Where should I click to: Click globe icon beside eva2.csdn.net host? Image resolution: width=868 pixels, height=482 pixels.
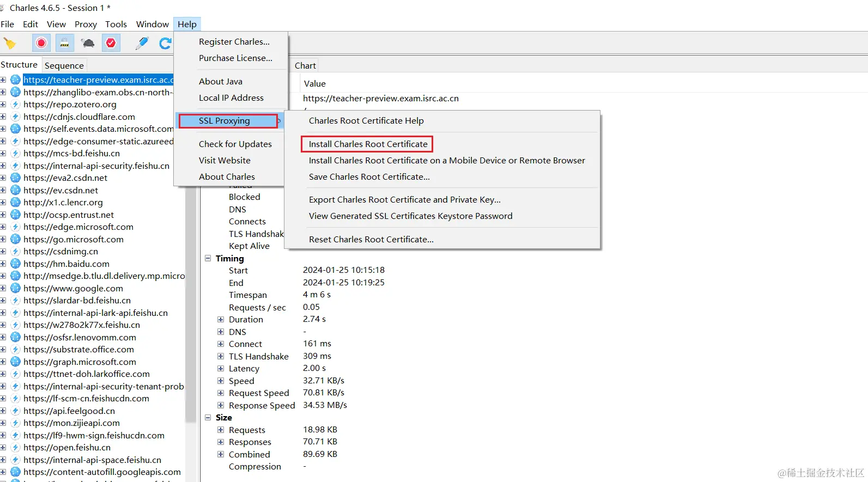click(15, 178)
